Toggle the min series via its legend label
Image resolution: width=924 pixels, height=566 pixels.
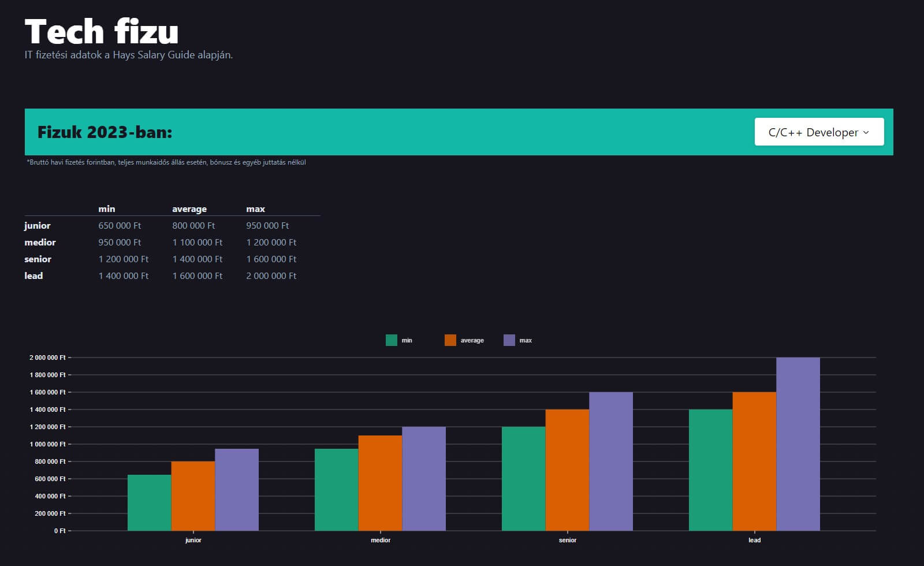407,341
